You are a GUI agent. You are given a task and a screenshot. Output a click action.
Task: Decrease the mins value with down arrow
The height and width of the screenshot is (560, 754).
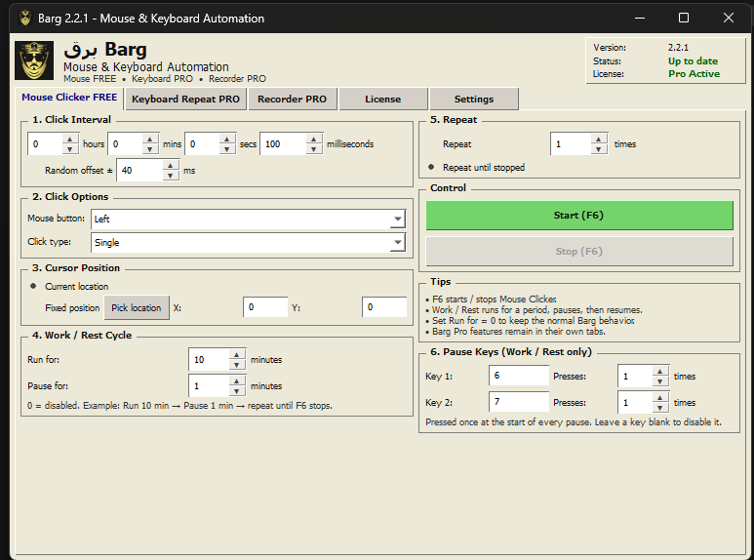click(150, 149)
